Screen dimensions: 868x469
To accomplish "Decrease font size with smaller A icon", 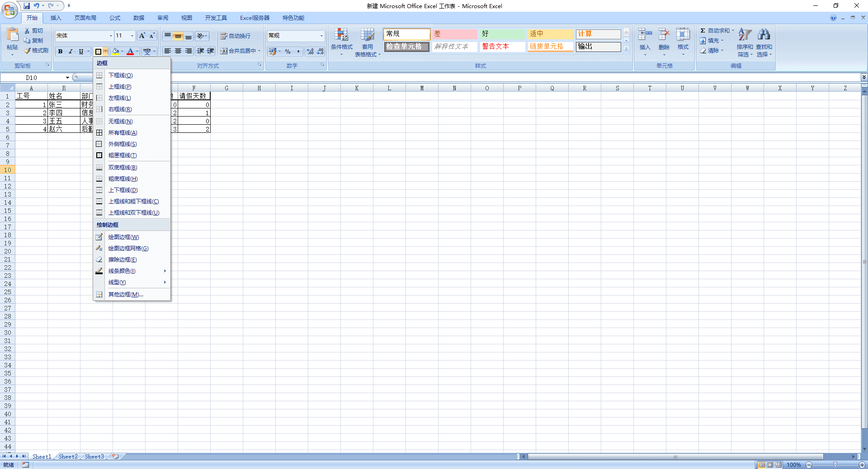I will tap(152, 36).
